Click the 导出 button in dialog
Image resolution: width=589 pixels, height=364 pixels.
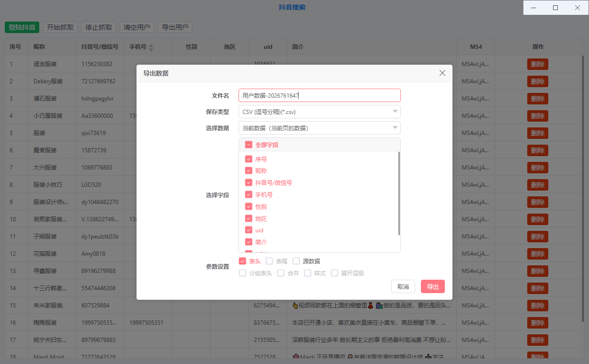click(433, 286)
